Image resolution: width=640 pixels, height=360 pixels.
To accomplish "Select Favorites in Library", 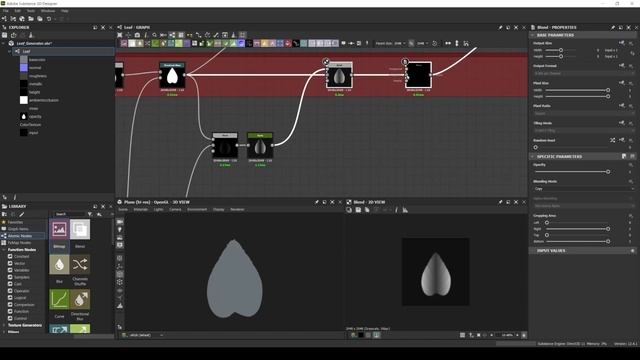I will 16,222.
